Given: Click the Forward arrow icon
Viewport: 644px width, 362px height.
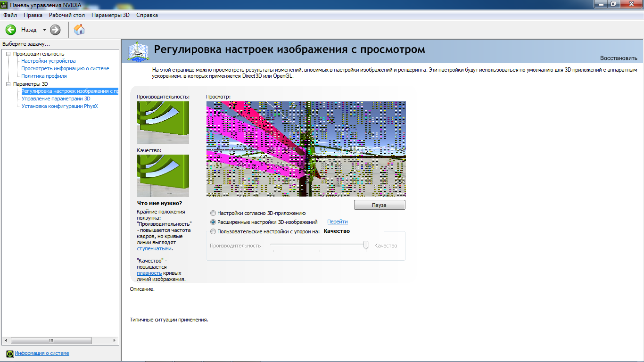Looking at the screenshot, I should (x=55, y=30).
